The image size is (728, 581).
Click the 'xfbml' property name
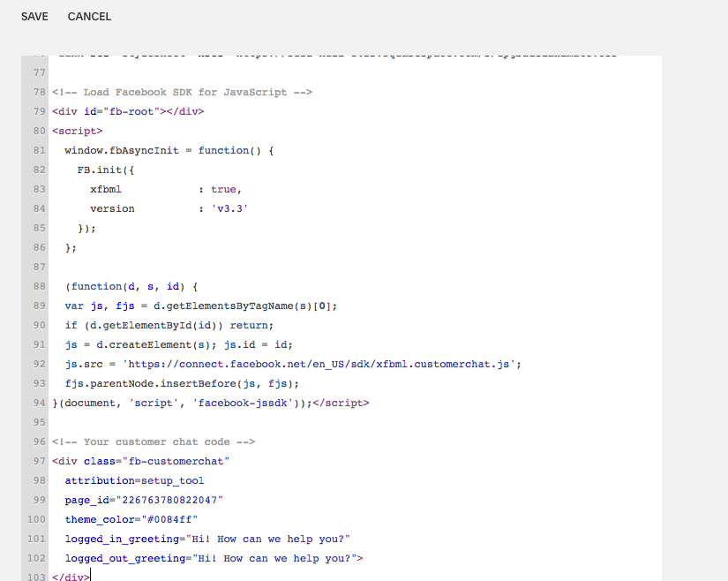pos(106,190)
